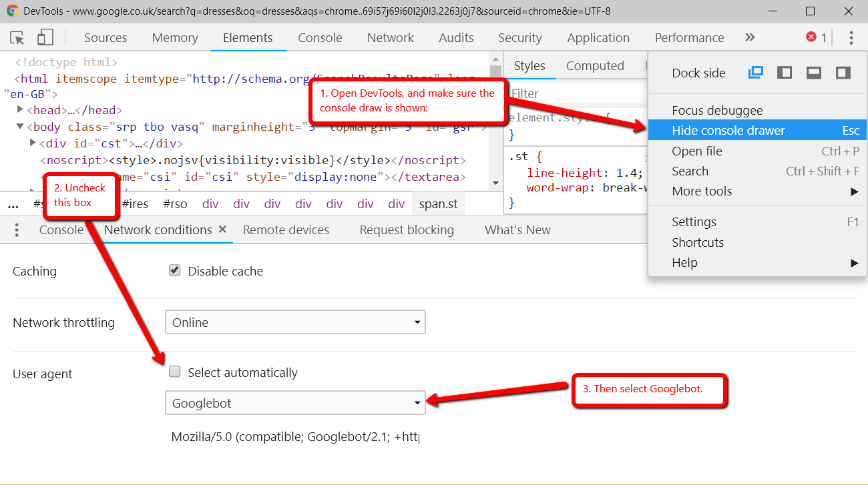Open the drawer's vertical three-dot menu
868x485 pixels.
[x=17, y=229]
